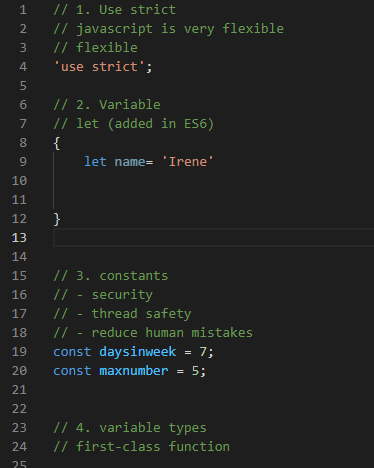The width and height of the screenshot is (374, 468).
Task: Click the highlighted empty line 13
Action: coord(213,238)
